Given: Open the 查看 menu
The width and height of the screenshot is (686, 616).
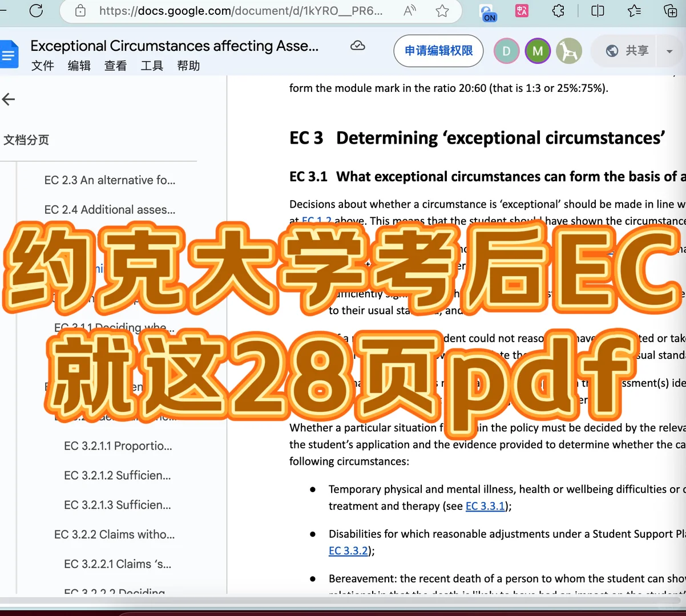Looking at the screenshot, I should click(116, 66).
